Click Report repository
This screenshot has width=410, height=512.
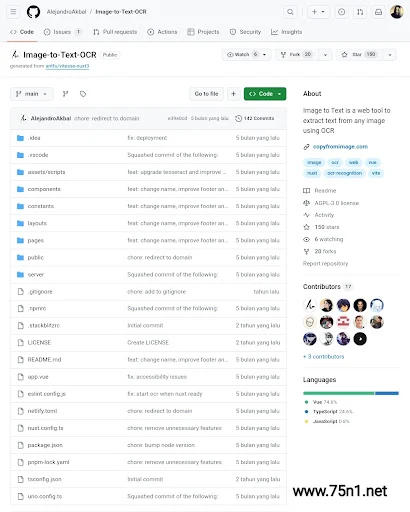pyautogui.click(x=325, y=264)
